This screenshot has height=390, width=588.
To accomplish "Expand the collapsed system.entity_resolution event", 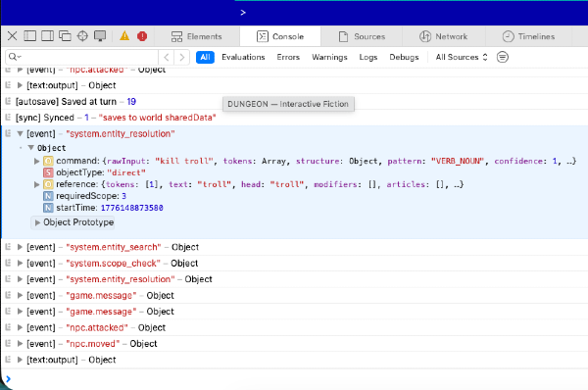I will [x=20, y=279].
